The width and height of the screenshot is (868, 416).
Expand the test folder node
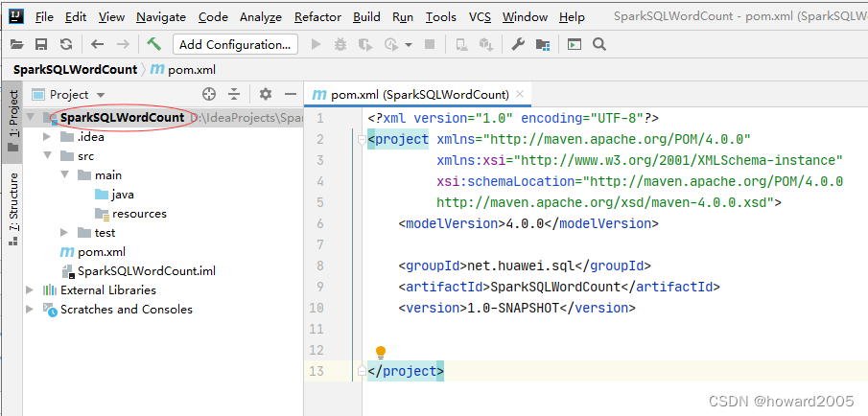click(x=63, y=232)
